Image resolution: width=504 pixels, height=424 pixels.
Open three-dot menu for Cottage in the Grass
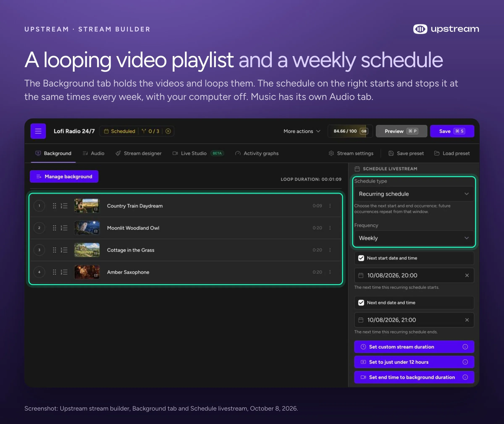[x=330, y=250]
